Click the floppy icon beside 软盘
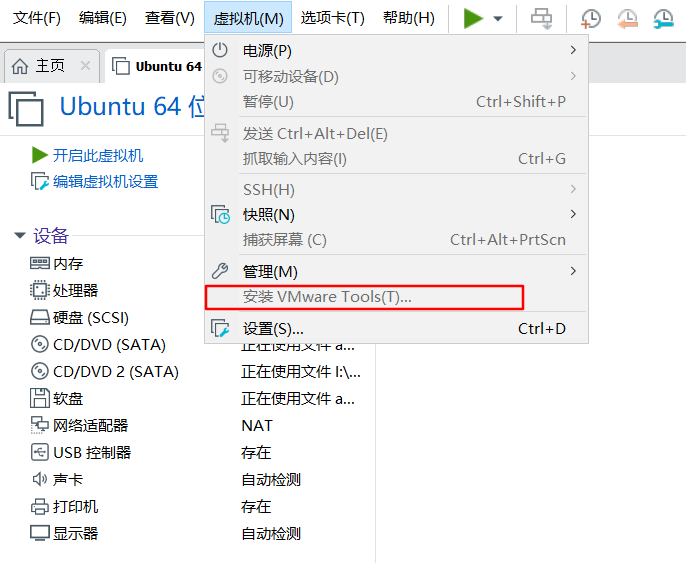 coord(40,398)
